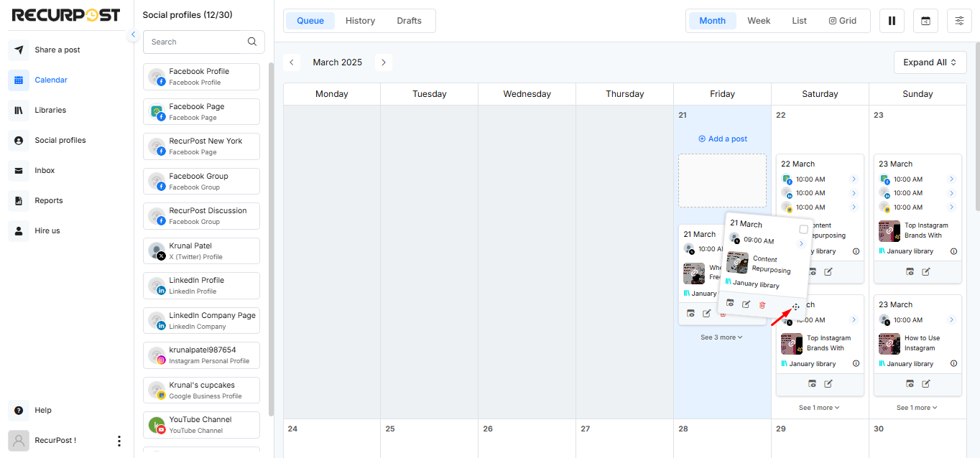This screenshot has width=980, height=458.
Task: Select the Week view
Action: (759, 21)
